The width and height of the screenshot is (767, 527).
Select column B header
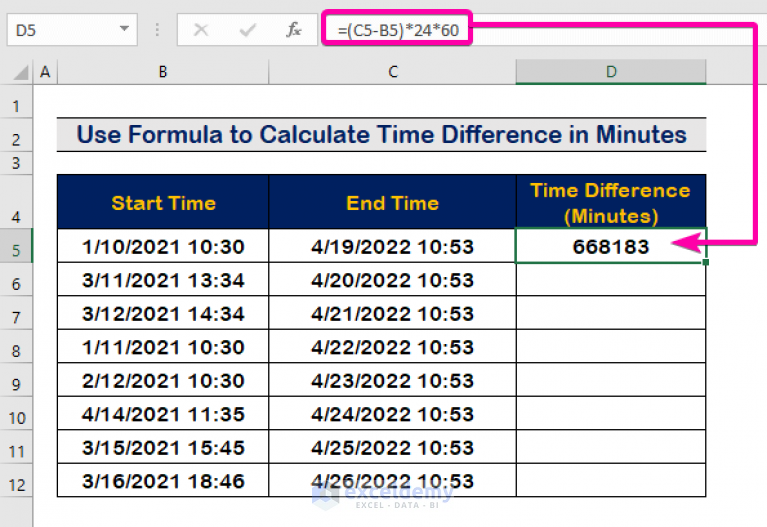pos(163,72)
